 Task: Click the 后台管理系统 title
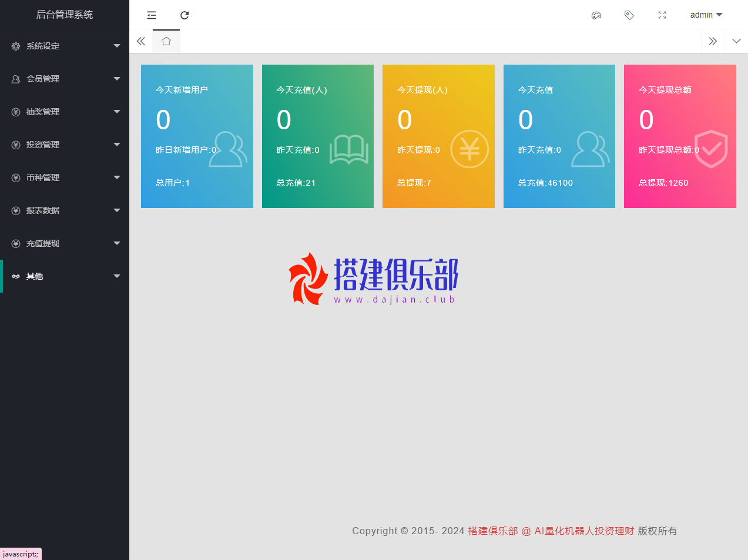coord(65,15)
